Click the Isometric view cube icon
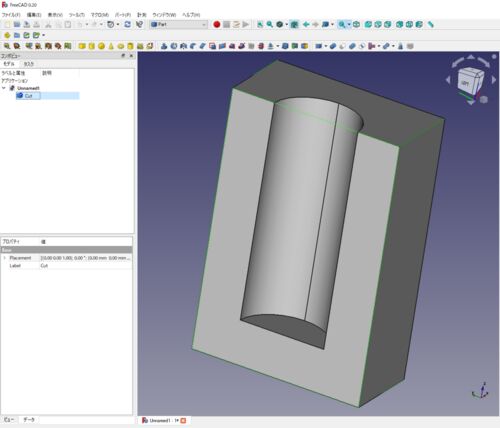Image resolution: width=500 pixels, height=428 pixels. 356,25
